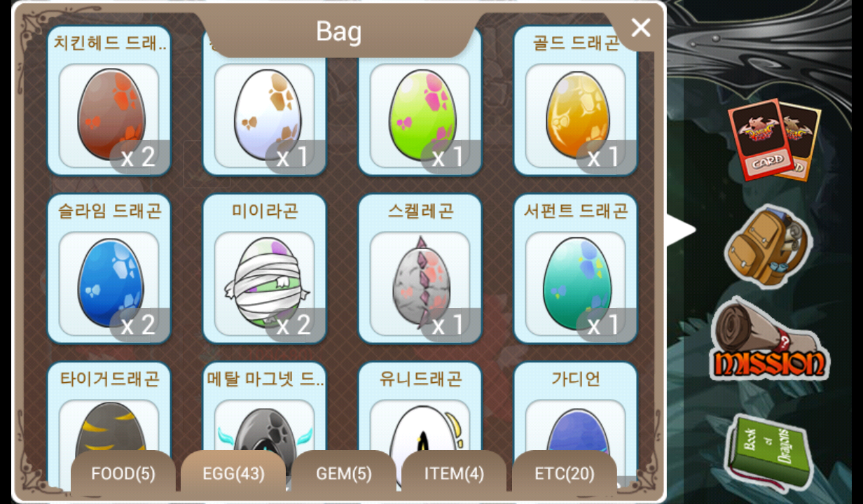Open the ITEM(4) tab
This screenshot has height=504, width=863.
point(454,474)
